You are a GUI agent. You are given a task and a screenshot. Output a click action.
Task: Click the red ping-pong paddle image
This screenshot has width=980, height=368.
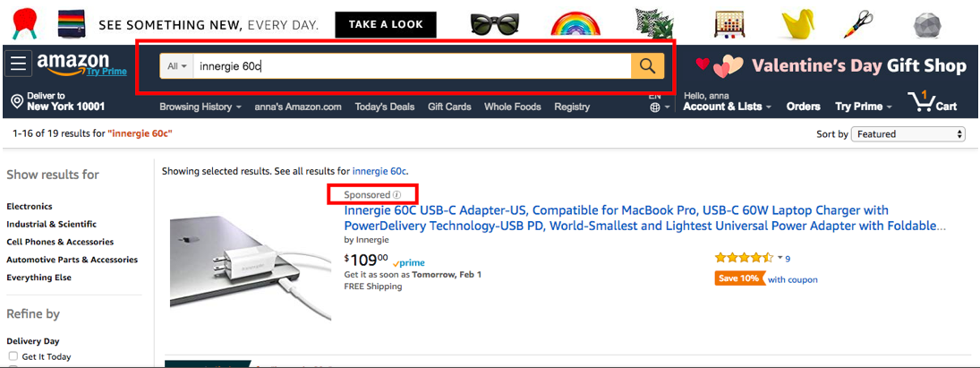point(25,24)
